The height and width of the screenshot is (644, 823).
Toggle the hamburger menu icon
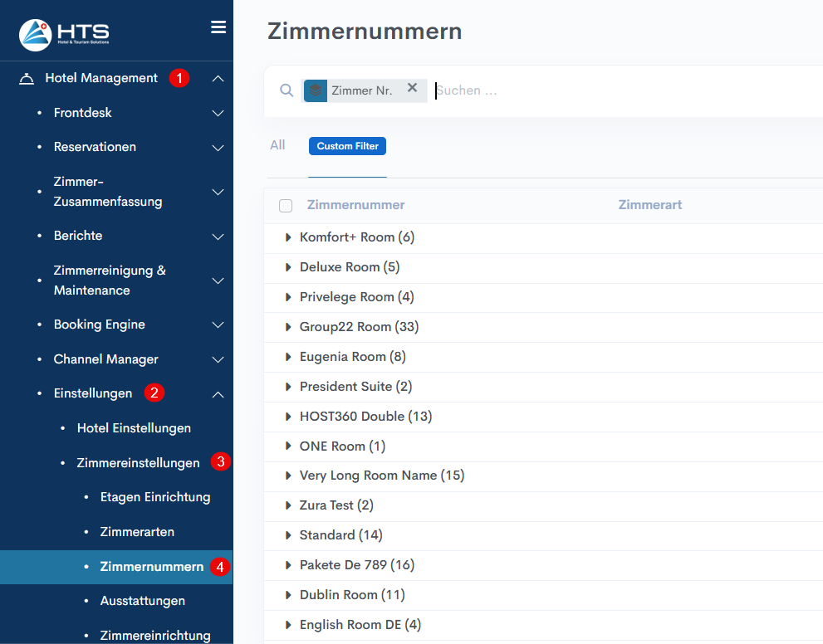(x=218, y=27)
